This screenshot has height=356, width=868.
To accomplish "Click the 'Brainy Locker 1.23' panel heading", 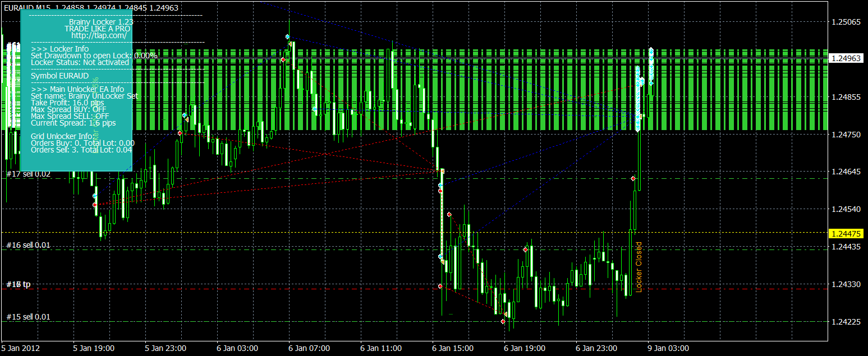I will coord(101,22).
